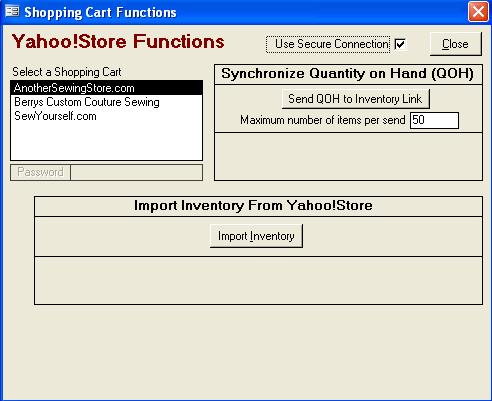Image resolution: width=492 pixels, height=401 pixels.
Task: Click the form icon in the title bar
Action: [x=12, y=11]
